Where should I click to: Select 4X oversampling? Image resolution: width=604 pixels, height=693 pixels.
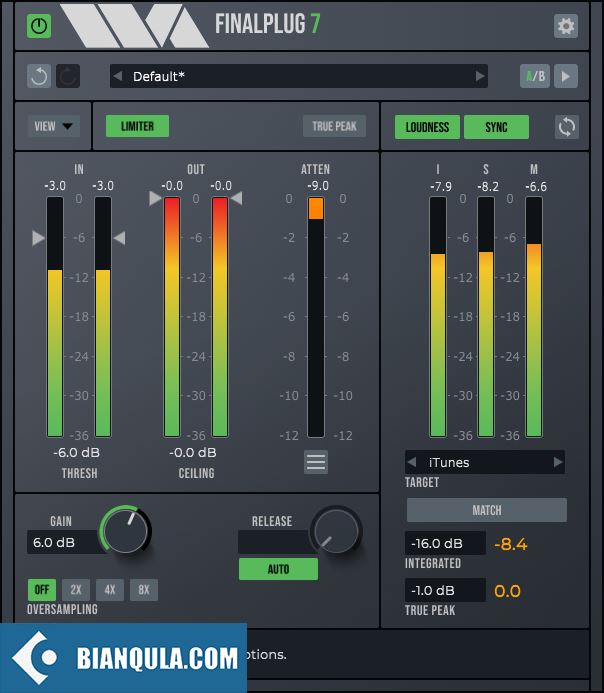coord(110,590)
